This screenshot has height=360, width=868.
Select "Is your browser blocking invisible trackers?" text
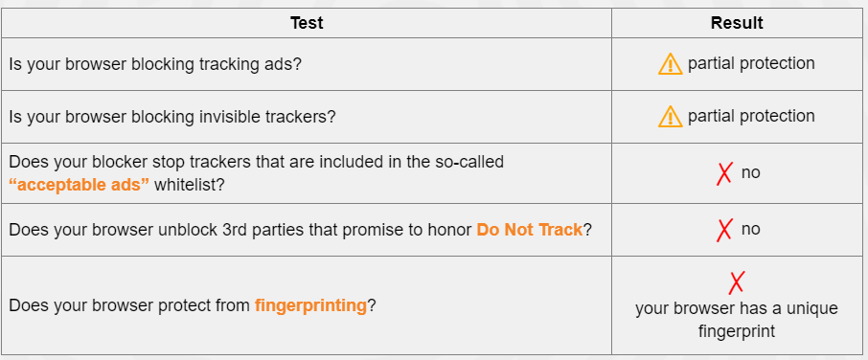pyautogui.click(x=172, y=117)
